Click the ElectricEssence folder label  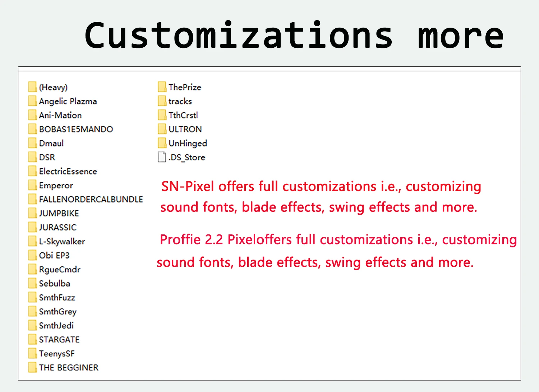[x=68, y=171]
